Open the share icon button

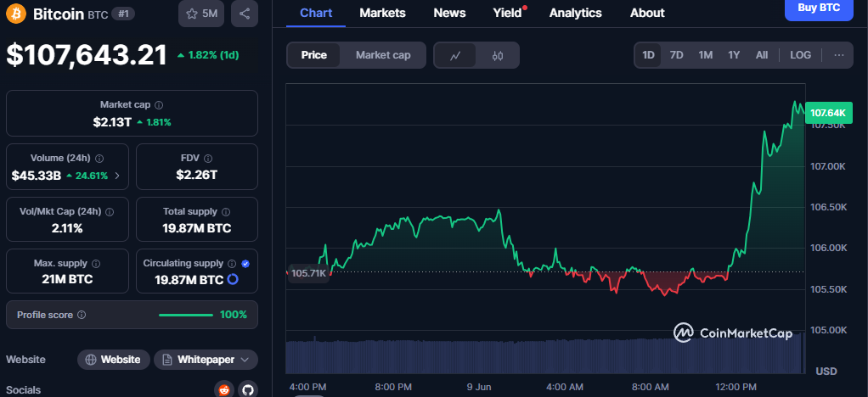click(x=245, y=14)
